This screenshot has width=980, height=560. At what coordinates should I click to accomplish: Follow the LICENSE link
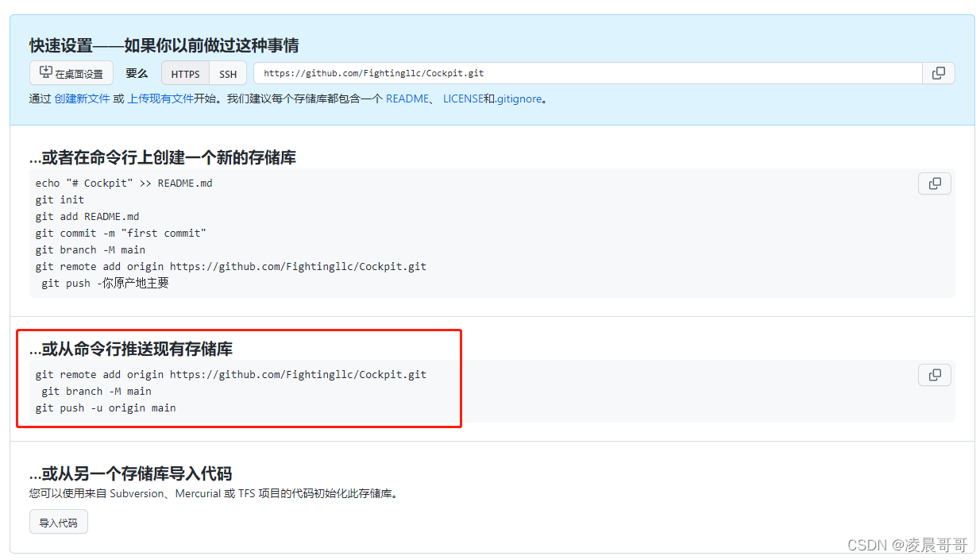[x=463, y=99]
